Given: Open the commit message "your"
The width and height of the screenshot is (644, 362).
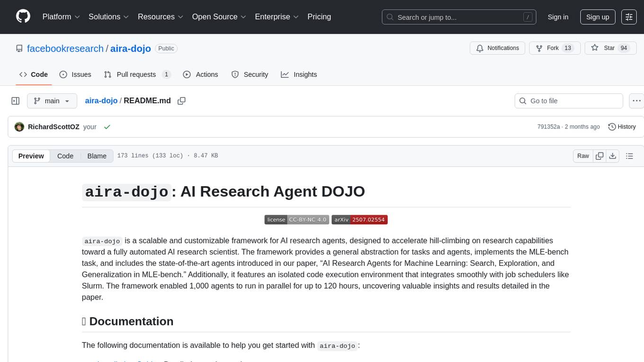Looking at the screenshot, I should click(89, 127).
